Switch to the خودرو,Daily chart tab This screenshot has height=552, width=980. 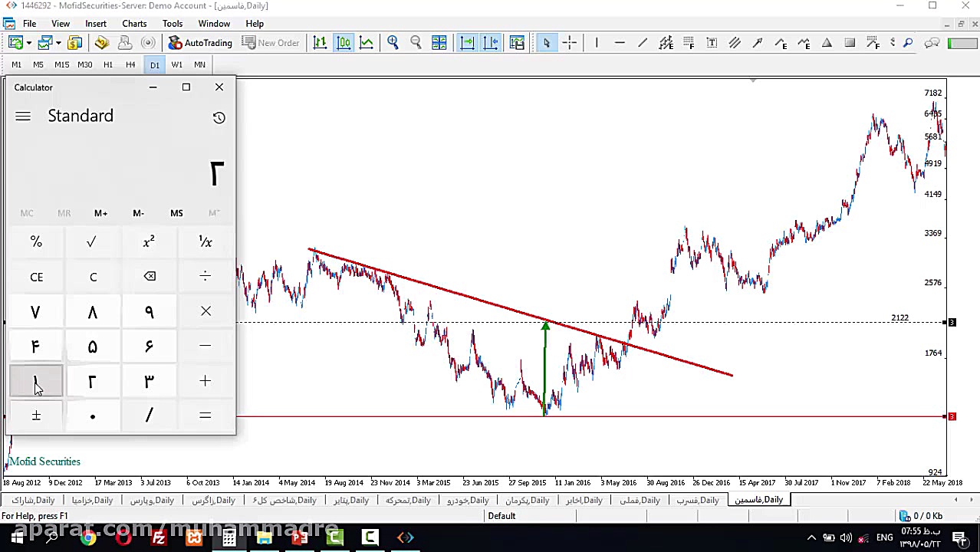click(x=468, y=500)
